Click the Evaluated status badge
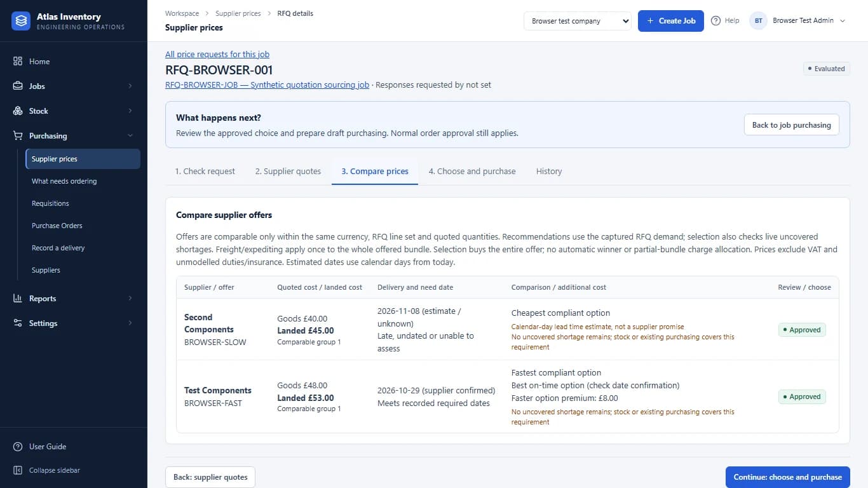The image size is (868, 488). click(826, 69)
